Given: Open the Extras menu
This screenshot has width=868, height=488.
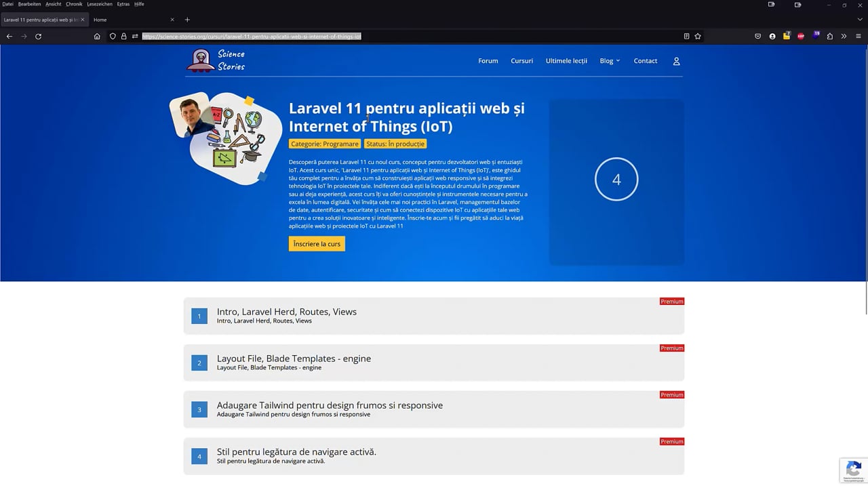Looking at the screenshot, I should point(123,4).
